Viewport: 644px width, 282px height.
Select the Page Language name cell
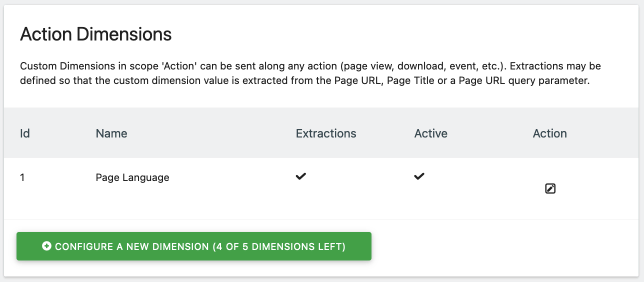tap(132, 177)
